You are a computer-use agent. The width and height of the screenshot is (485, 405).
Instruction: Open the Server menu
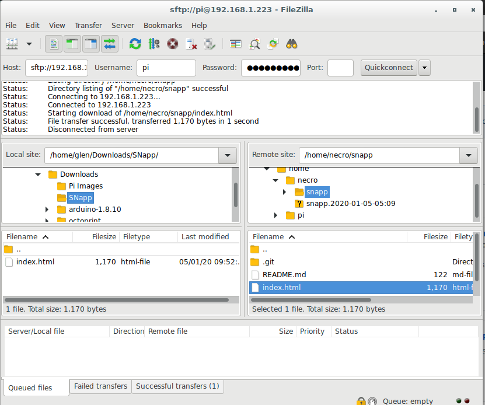(123, 25)
